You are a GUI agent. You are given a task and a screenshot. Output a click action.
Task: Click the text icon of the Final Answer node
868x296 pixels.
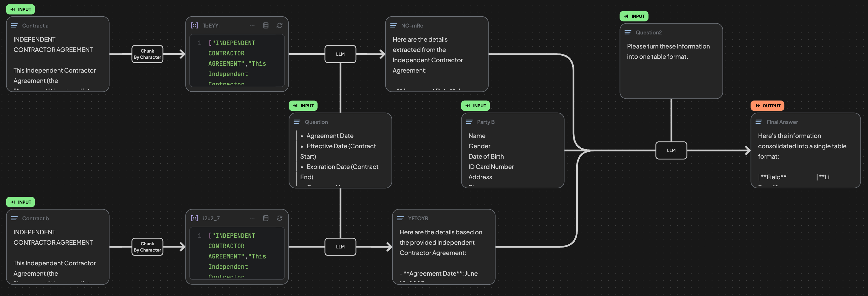tap(759, 122)
